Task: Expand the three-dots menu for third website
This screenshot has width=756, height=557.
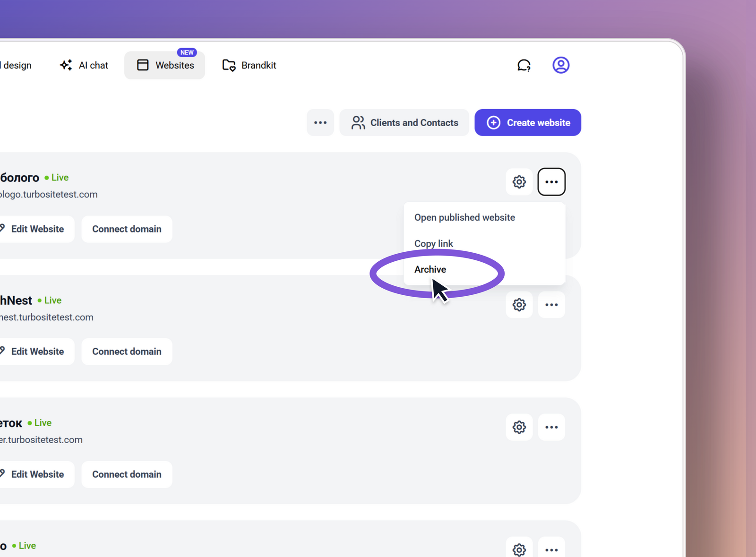Action: pyautogui.click(x=551, y=427)
